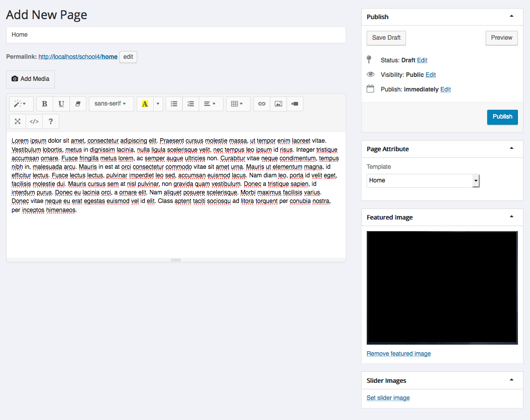Insert a hyperlink with the link icon
Screen dimensions: 530x420
click(x=262, y=104)
